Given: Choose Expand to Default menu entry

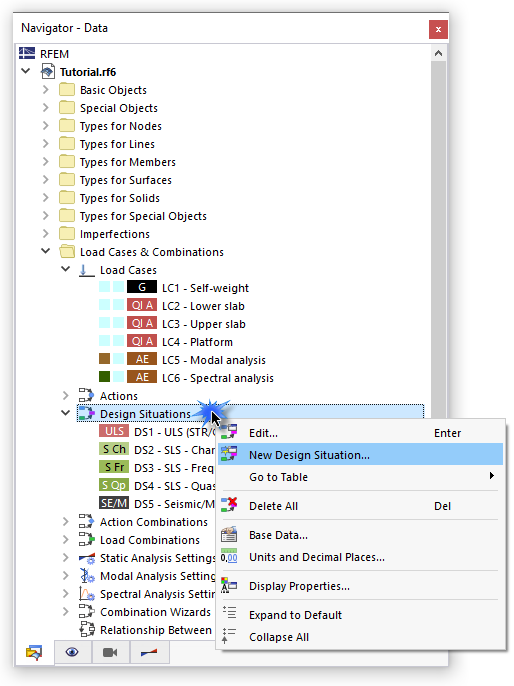Looking at the screenshot, I should [360, 615].
